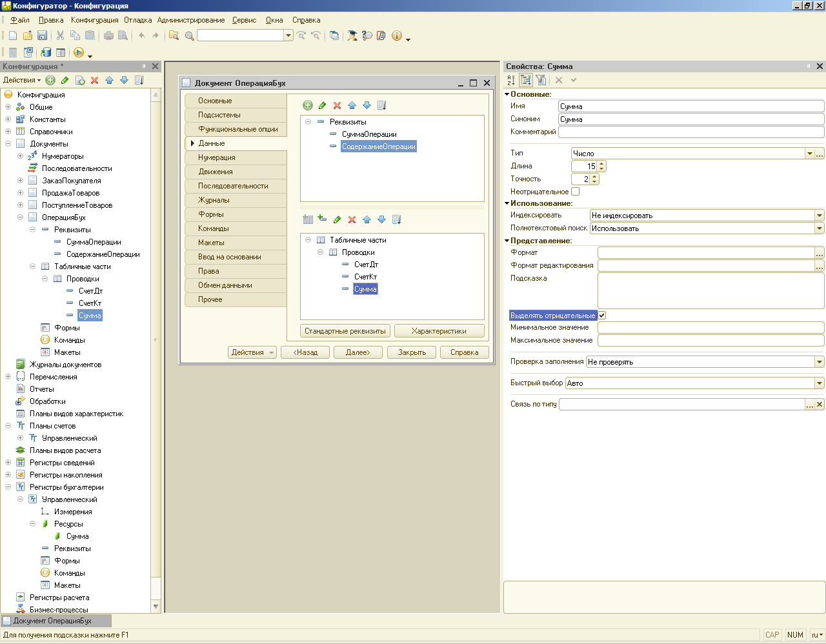Screen dimensions: 826x644
Task: Click the Save icon in the main toolbar
Action: pos(42,35)
